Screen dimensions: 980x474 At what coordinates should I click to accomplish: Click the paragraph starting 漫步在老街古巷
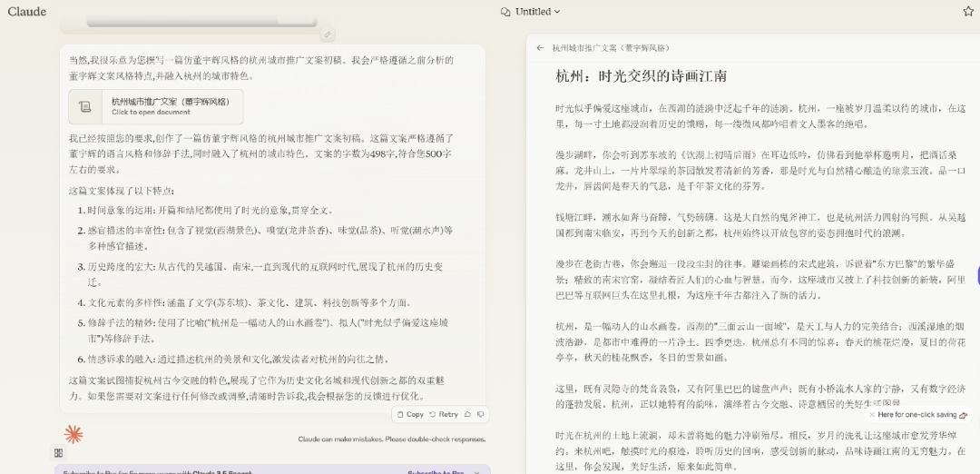[760, 280]
